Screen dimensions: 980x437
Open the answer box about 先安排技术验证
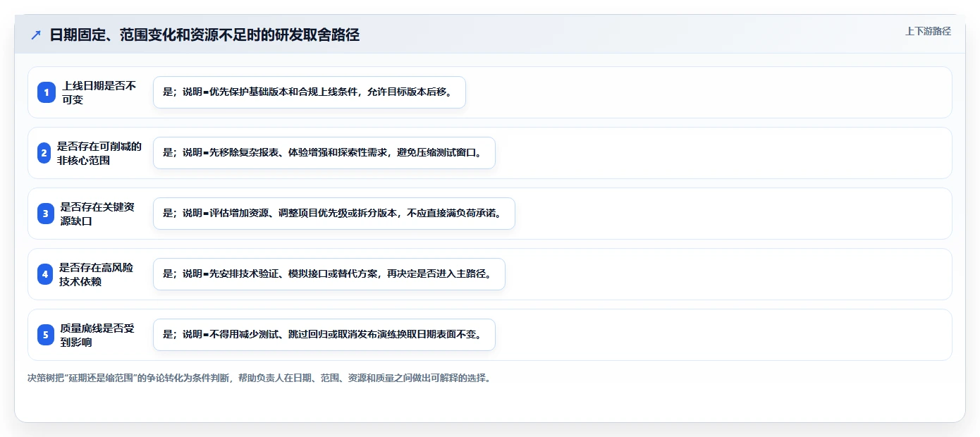point(329,274)
